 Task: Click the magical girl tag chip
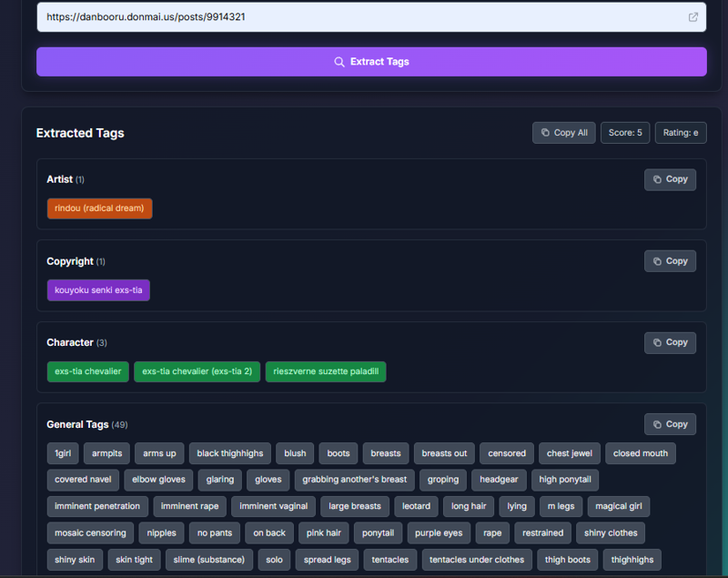click(x=619, y=506)
